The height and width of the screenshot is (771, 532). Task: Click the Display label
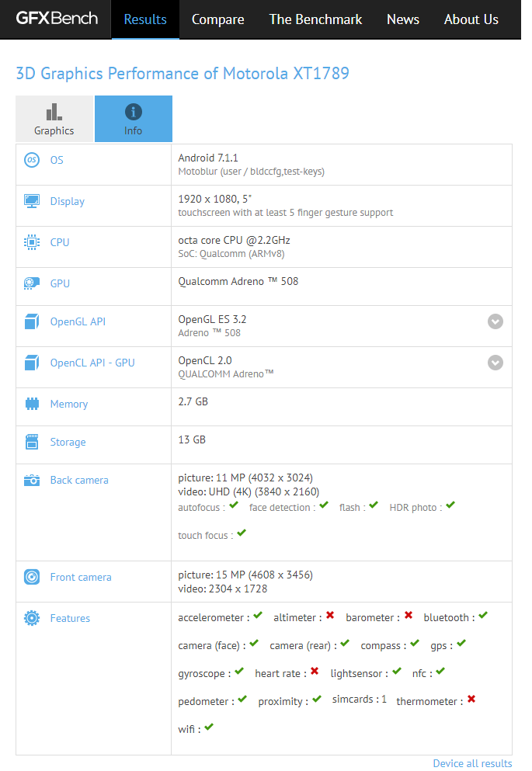tap(68, 202)
